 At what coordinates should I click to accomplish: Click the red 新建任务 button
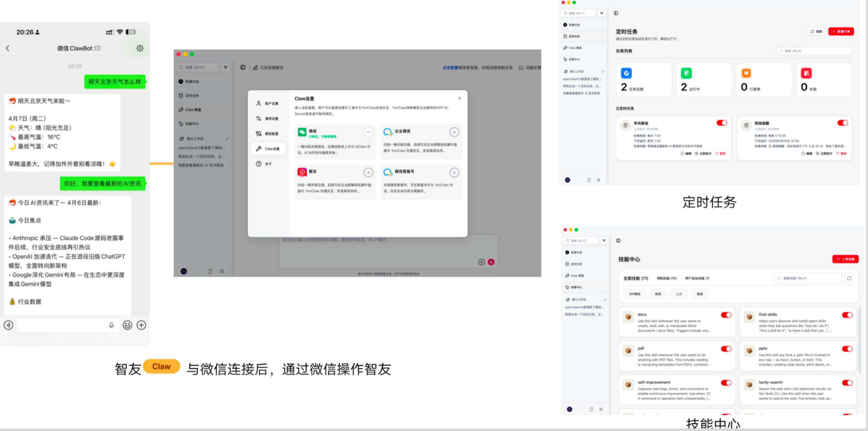(x=841, y=32)
